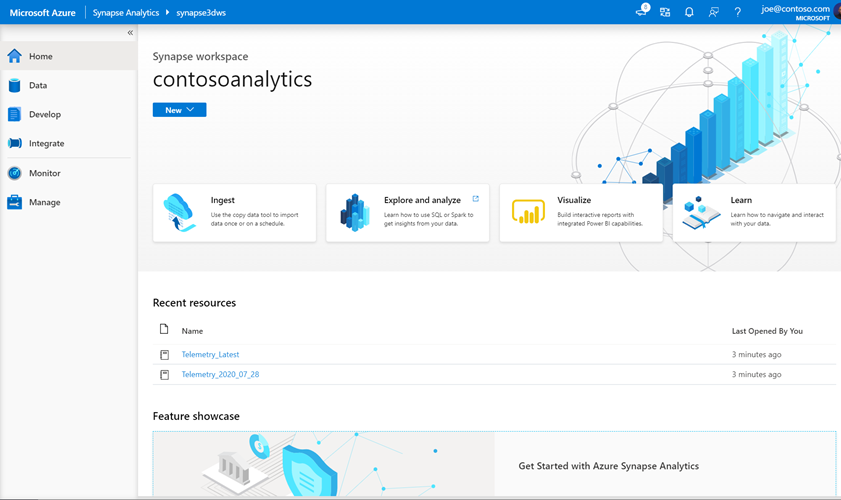The image size is (841, 500).
Task: Open the New dropdown button
Action: pyautogui.click(x=180, y=109)
